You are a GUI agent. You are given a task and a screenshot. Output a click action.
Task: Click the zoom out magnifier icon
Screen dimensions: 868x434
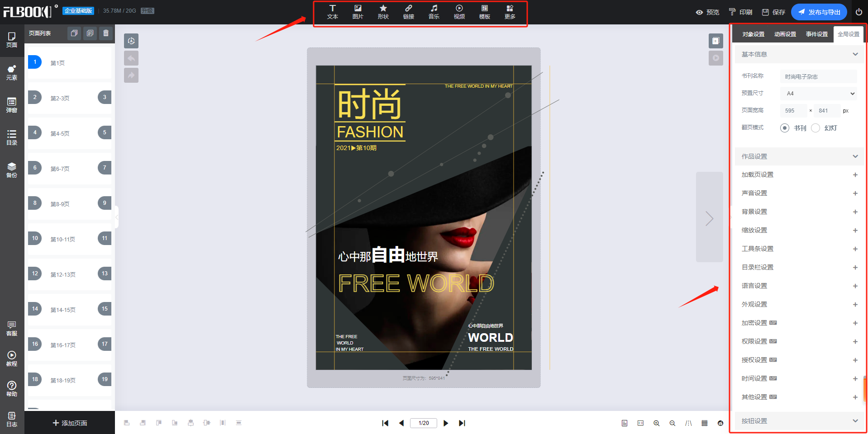(x=672, y=423)
